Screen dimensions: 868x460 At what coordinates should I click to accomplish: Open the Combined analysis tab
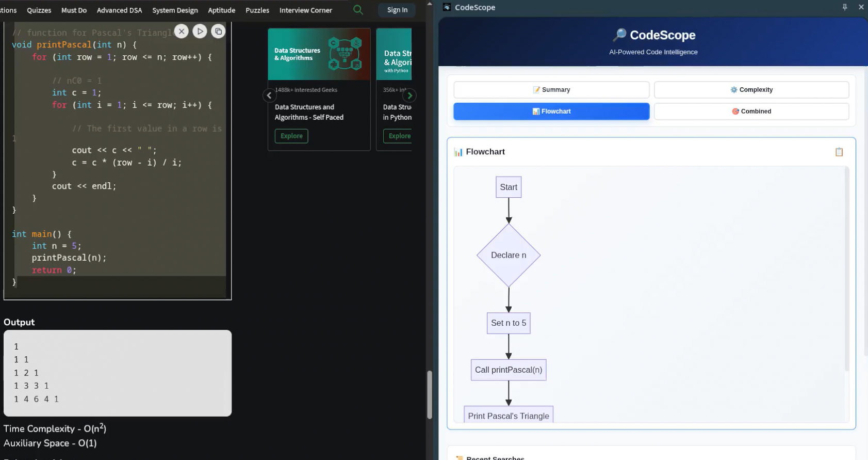pyautogui.click(x=751, y=112)
